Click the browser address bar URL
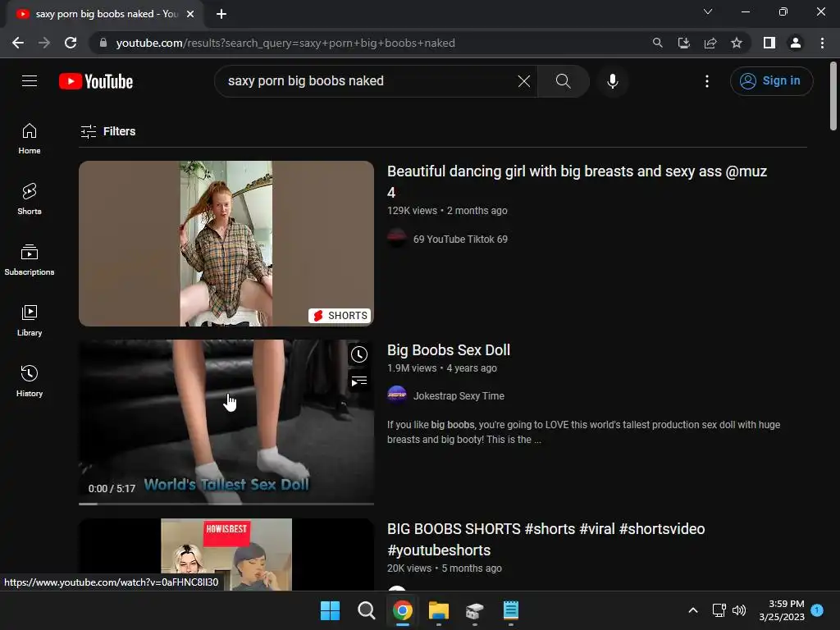 (x=285, y=43)
